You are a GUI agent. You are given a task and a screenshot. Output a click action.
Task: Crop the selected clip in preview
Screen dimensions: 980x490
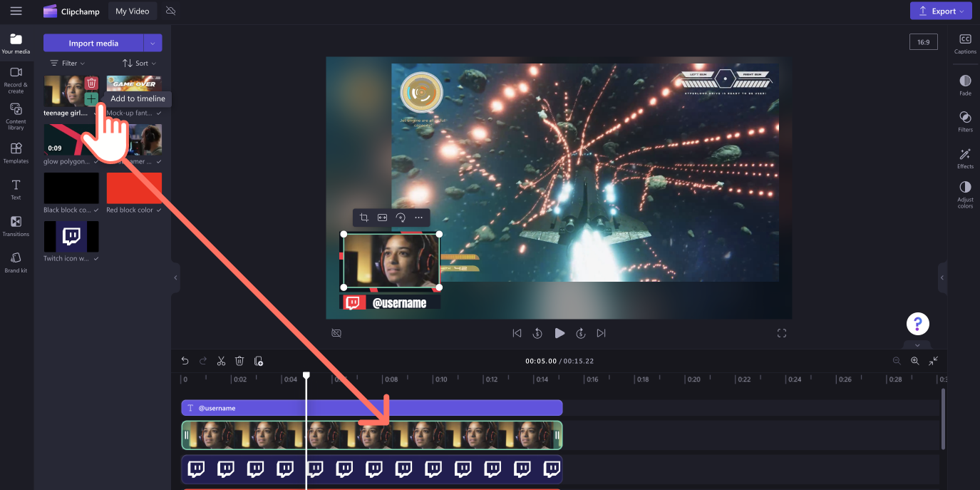pos(363,218)
